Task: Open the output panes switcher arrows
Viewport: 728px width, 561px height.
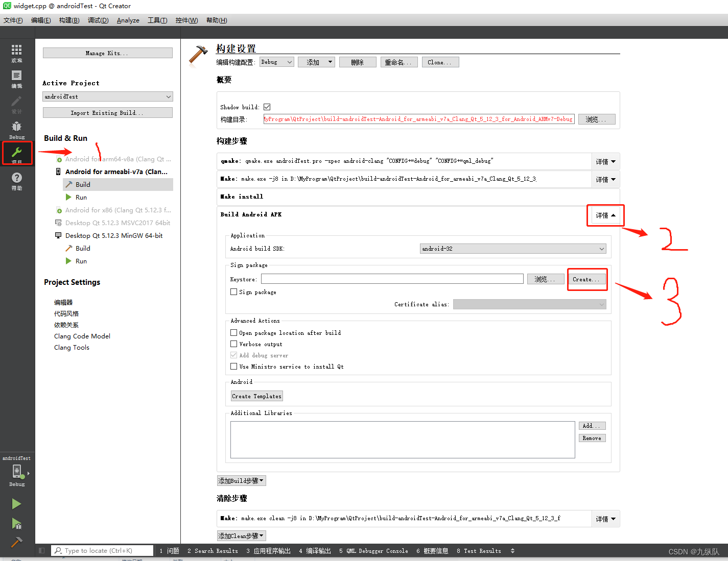Action: click(x=512, y=551)
